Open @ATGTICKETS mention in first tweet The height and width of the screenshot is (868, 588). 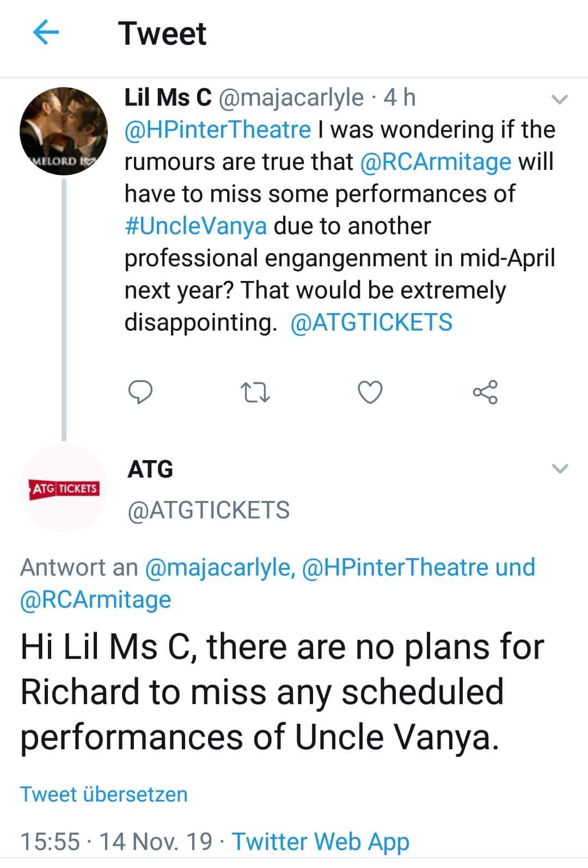(x=372, y=322)
